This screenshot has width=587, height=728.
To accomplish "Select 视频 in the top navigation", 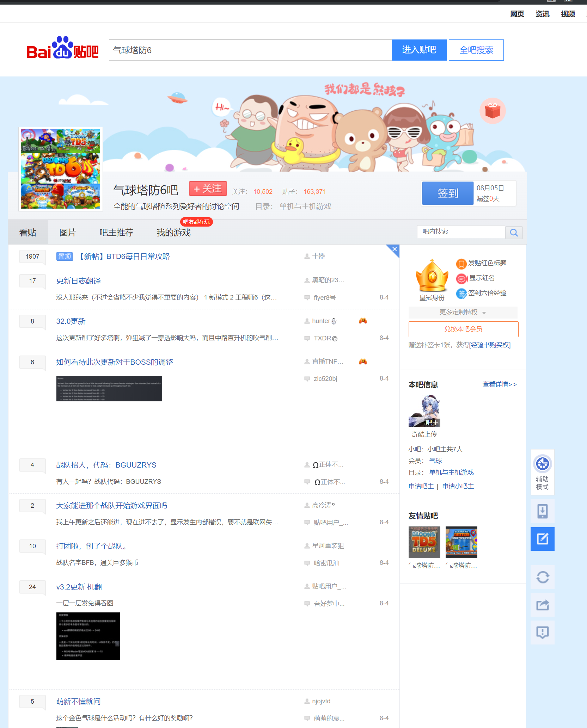I will (567, 14).
